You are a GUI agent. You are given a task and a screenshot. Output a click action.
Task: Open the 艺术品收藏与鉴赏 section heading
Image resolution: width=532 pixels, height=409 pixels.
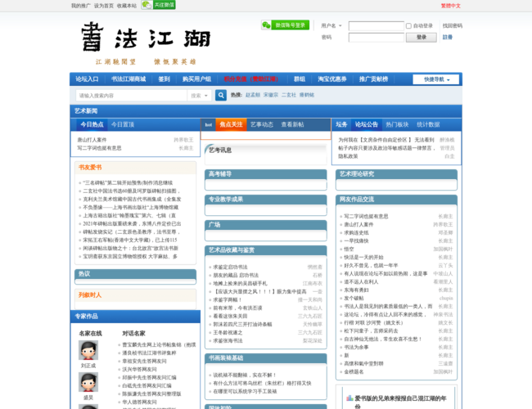pos(232,250)
